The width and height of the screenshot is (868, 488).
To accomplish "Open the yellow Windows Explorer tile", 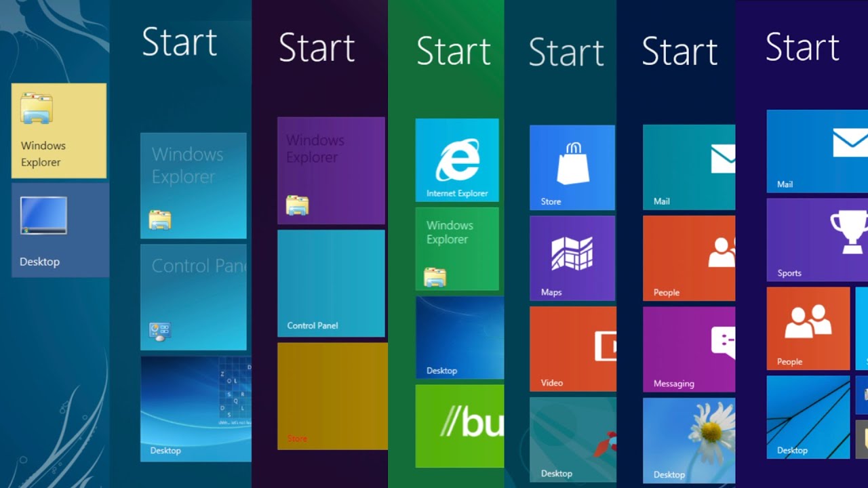I will 59,131.
